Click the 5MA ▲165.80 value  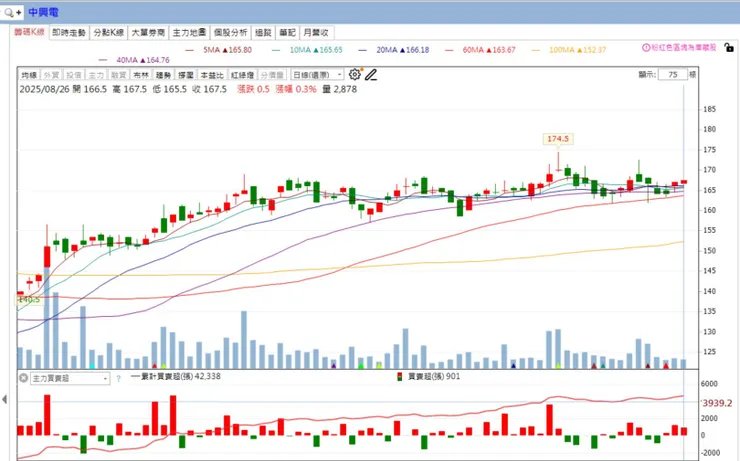pos(227,50)
